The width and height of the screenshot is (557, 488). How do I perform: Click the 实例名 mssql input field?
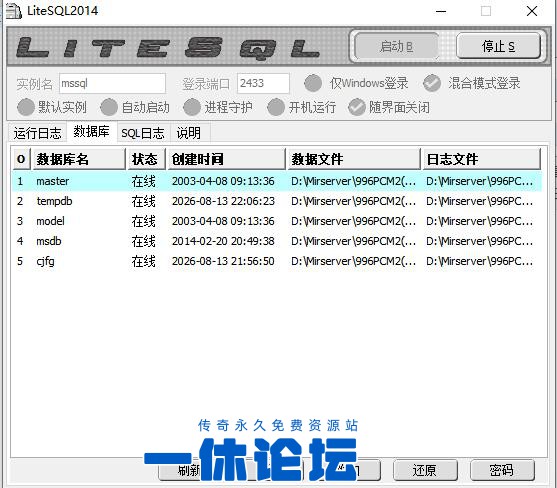pos(112,83)
